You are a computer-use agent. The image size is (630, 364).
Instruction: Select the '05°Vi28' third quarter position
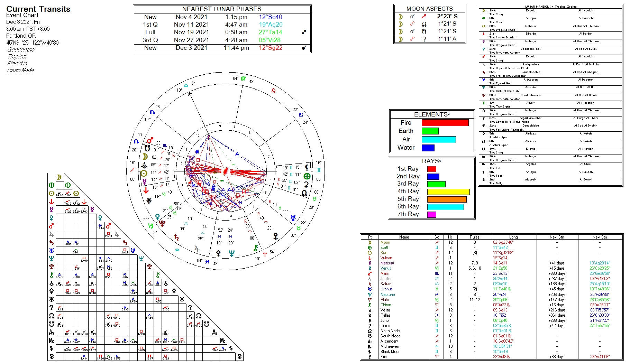[x=270, y=40]
